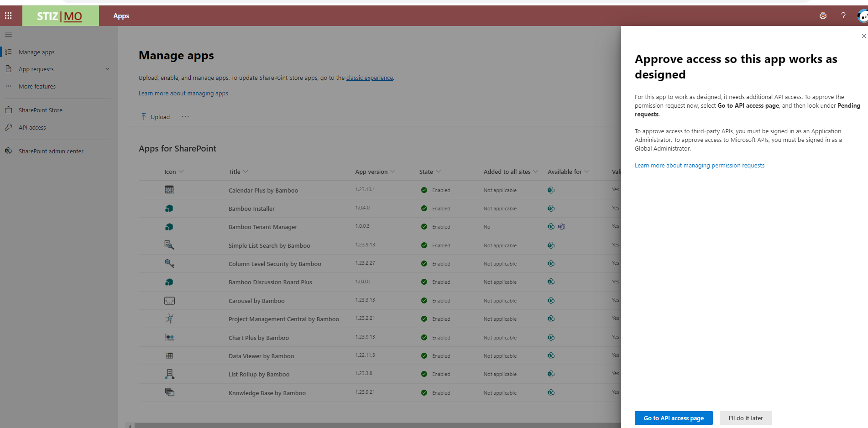Select the List Rollup by Bamboo title
This screenshot has width=868, height=428.
click(x=259, y=374)
